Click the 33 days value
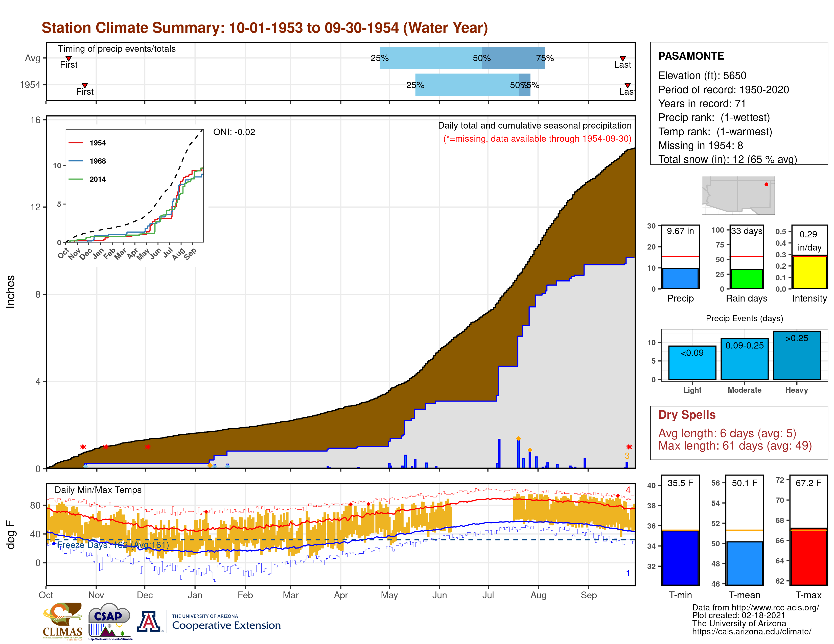The width and height of the screenshot is (834, 644). pos(747,231)
